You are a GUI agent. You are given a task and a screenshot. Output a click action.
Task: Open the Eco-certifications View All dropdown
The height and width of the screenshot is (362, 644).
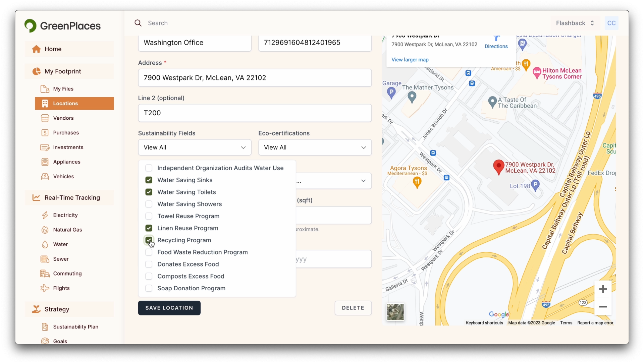click(x=315, y=147)
